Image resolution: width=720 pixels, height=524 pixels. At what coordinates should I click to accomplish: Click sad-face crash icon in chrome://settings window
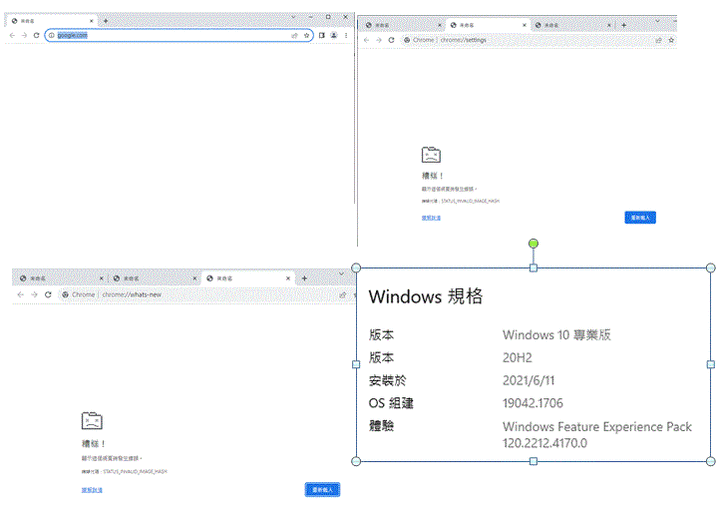[x=431, y=155]
